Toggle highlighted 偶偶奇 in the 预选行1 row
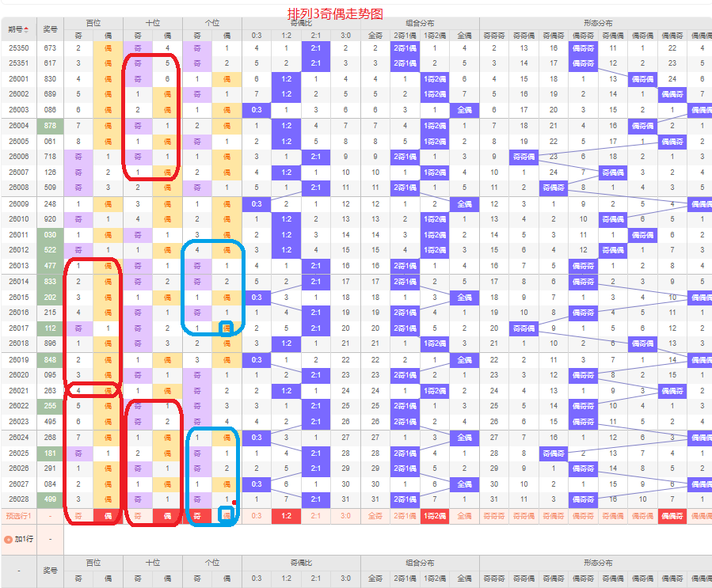This screenshot has width=712, height=588. click(672, 516)
